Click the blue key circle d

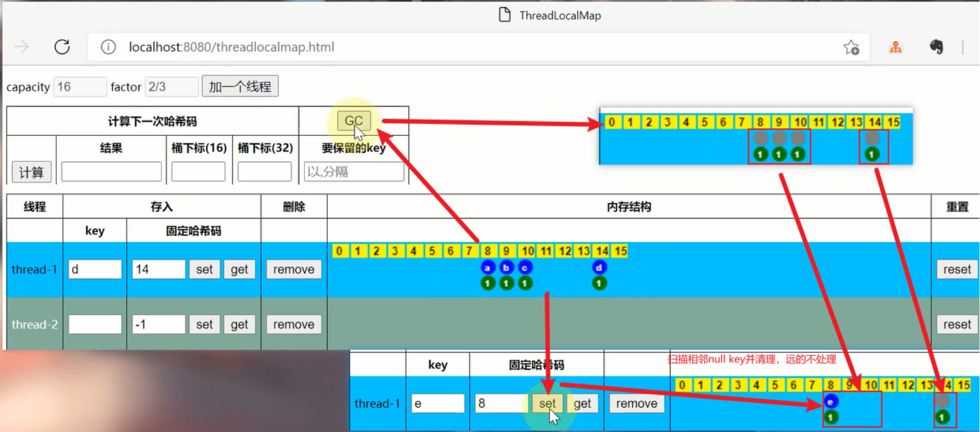pyautogui.click(x=599, y=267)
